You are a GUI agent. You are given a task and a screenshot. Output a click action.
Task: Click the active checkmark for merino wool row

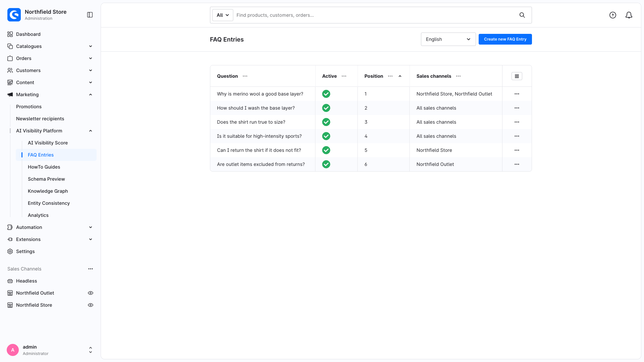point(326,94)
